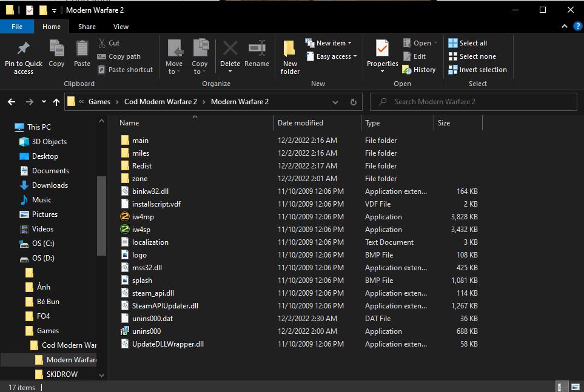Screen dimensions: 584x392
Task: Open the File menu tab
Action: tap(17, 27)
